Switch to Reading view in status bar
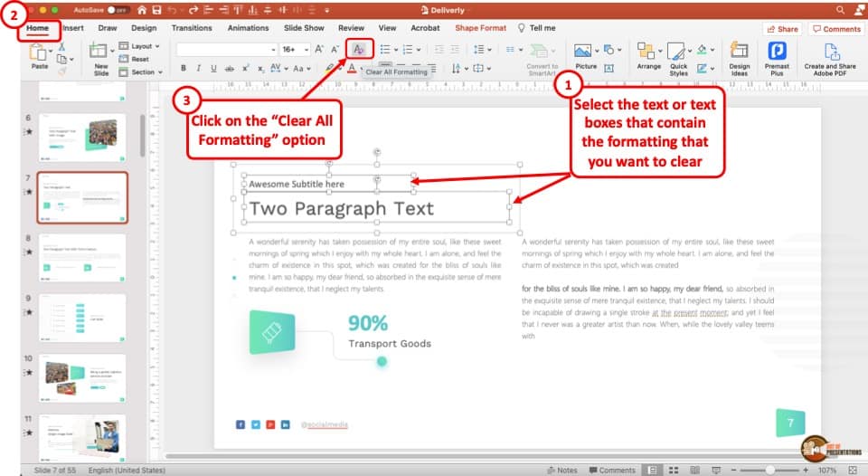This screenshot has height=476, width=868. point(694,470)
